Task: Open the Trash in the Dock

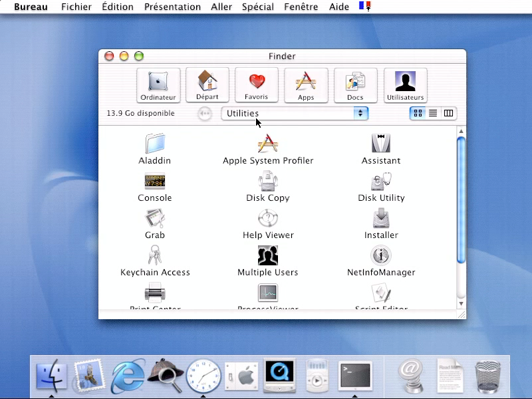Action: point(488,376)
